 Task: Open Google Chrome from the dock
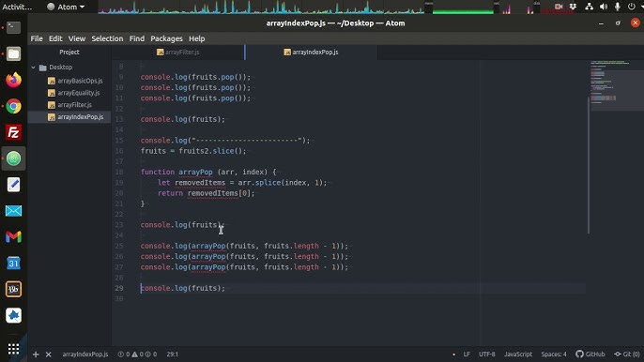(13, 106)
